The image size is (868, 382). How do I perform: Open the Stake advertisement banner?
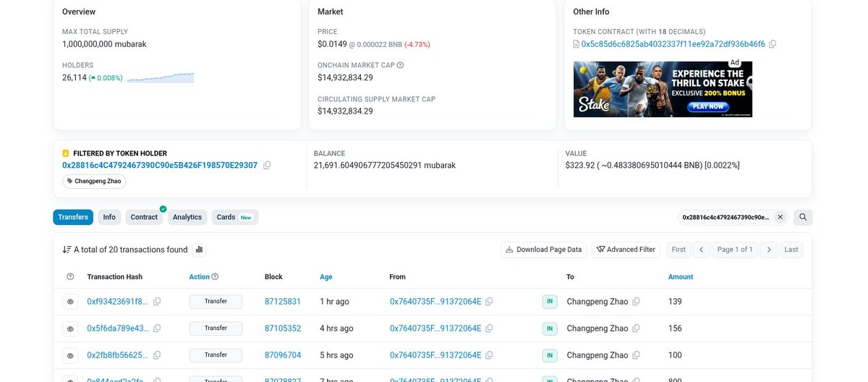click(x=663, y=89)
